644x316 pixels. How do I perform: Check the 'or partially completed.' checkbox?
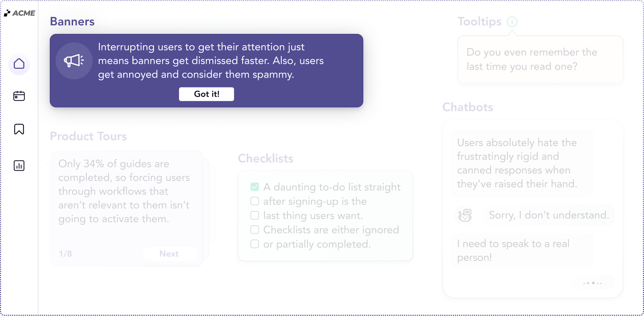point(255,244)
